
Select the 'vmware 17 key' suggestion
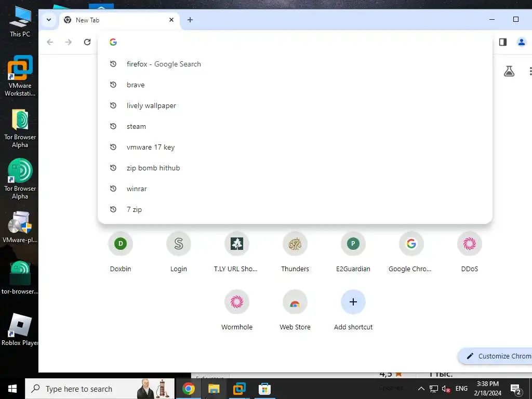coord(295,147)
